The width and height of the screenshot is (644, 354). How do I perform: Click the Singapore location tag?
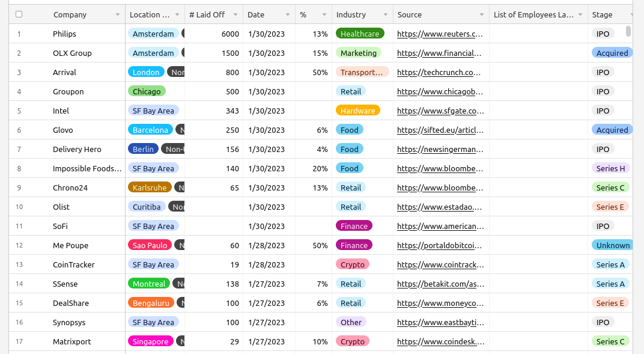[150, 342]
